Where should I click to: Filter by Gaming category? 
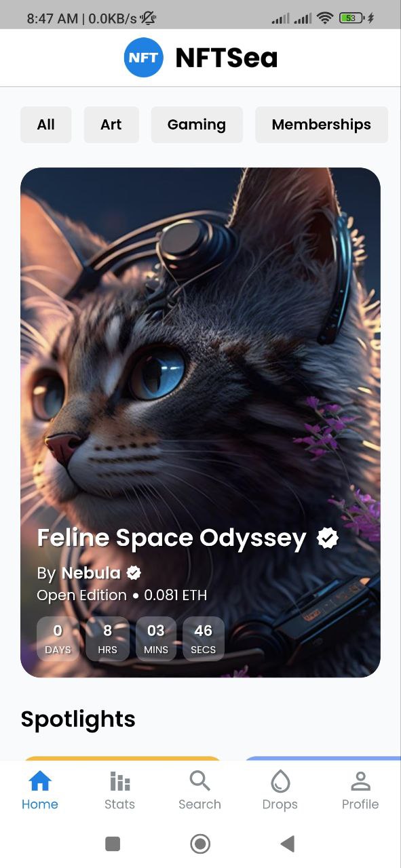[x=197, y=125]
